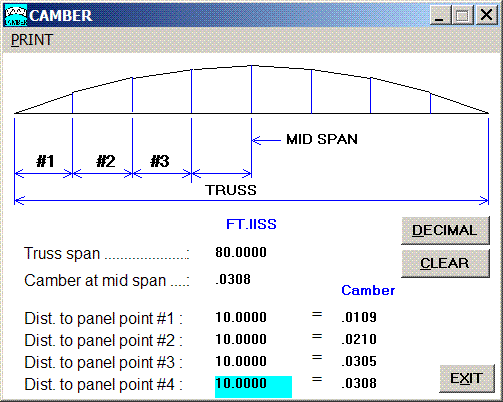Viewport: 503px width, 402px height.
Task: Select the Camber at mid span value
Action: (233, 279)
